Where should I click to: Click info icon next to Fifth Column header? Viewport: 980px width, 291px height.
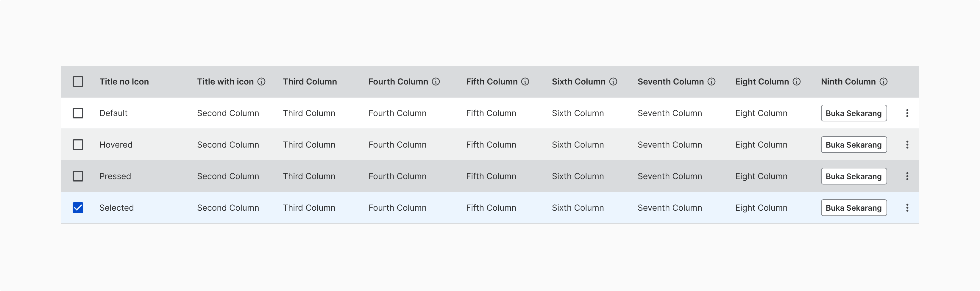click(525, 82)
